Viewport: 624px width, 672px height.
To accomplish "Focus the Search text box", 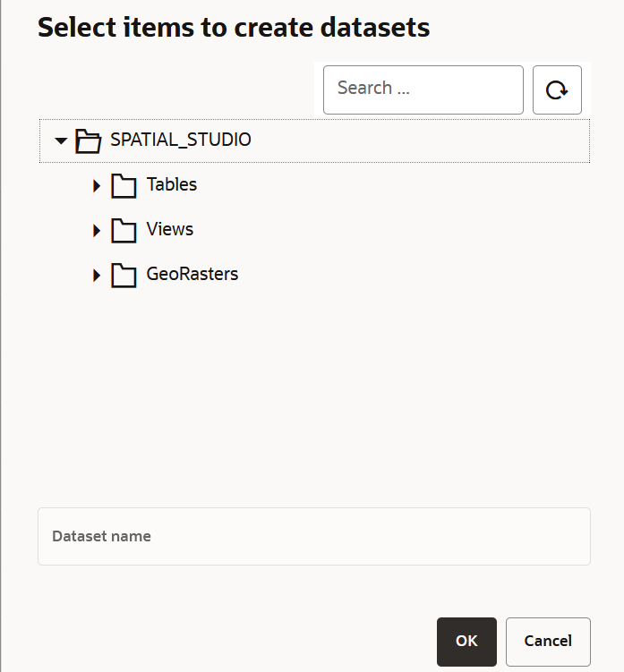I will [423, 89].
